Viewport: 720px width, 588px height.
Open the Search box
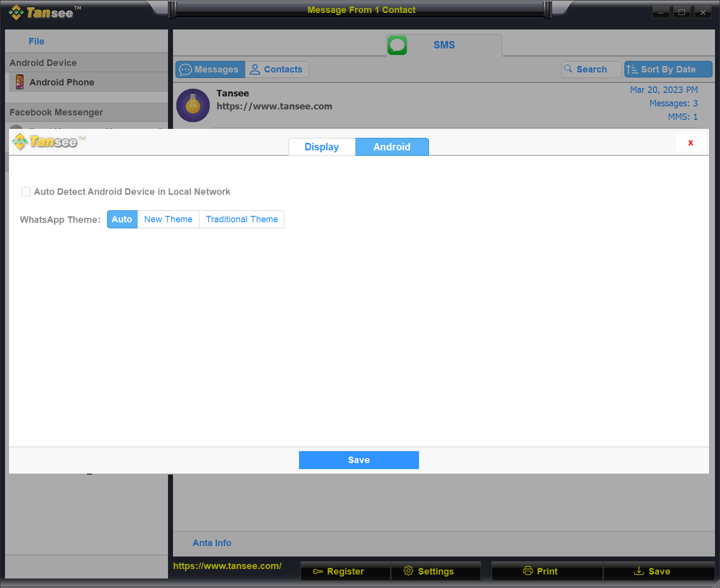[591, 69]
